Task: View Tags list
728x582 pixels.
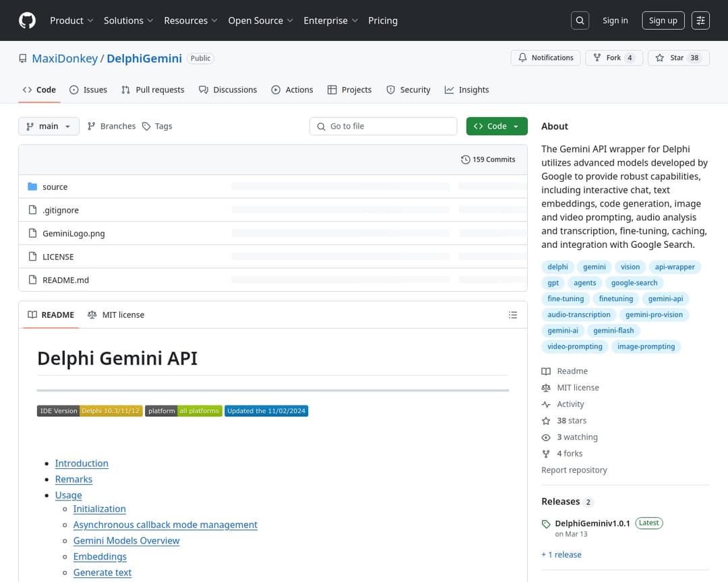Action: click(157, 126)
